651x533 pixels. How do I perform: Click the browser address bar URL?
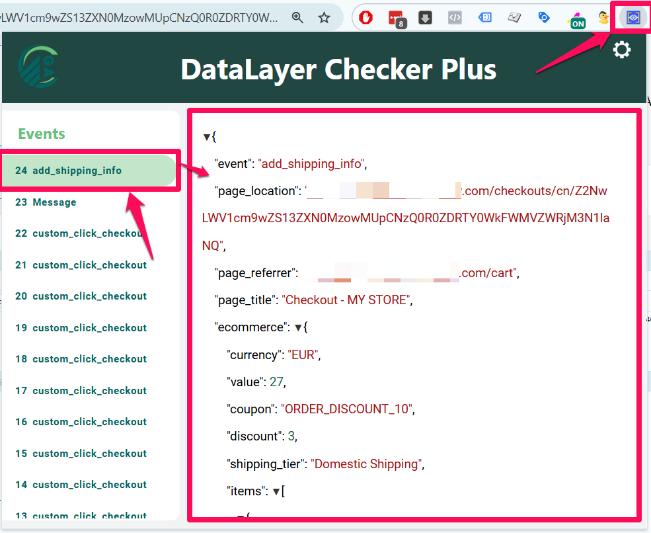[x=139, y=17]
